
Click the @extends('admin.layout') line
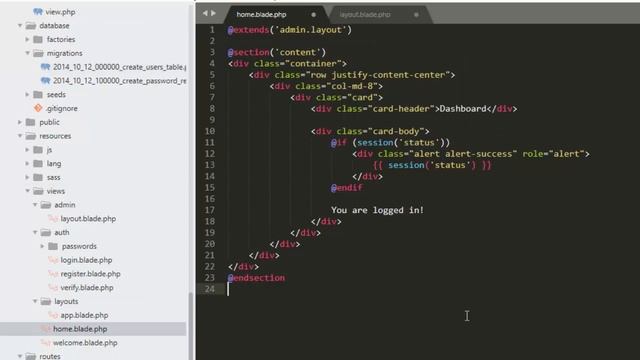tap(289, 30)
